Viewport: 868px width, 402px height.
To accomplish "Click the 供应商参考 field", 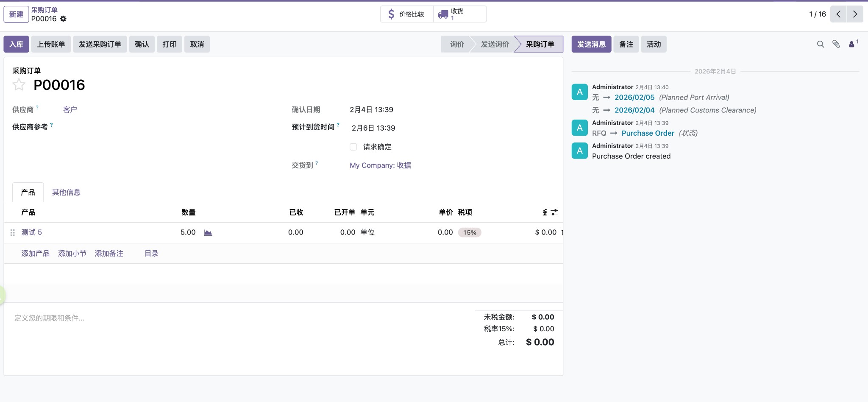I will pyautogui.click(x=170, y=127).
